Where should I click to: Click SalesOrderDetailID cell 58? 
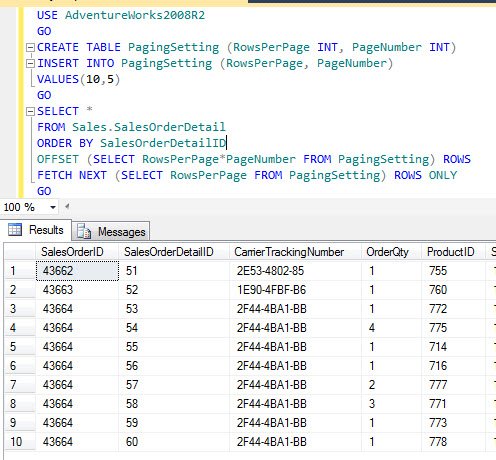pos(174,404)
